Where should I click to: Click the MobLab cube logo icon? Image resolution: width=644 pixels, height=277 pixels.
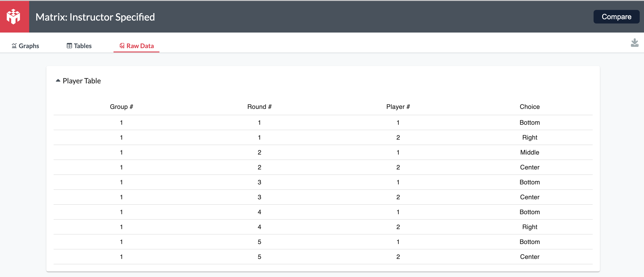point(14,16)
